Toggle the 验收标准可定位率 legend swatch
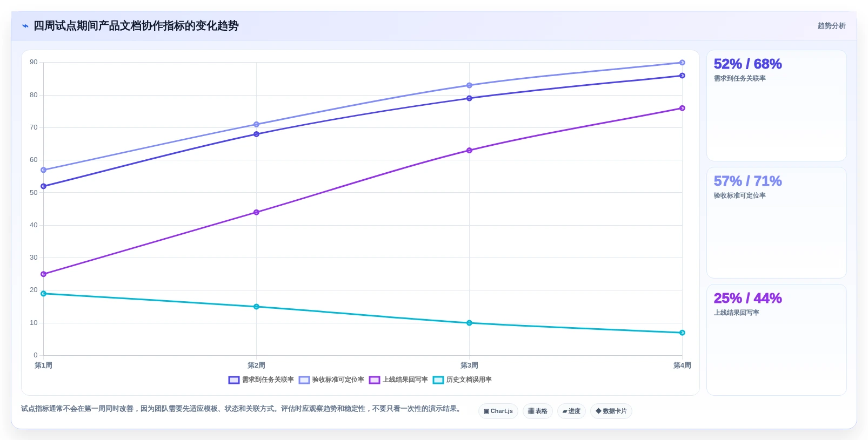Image resolution: width=868 pixels, height=440 pixels. (304, 380)
